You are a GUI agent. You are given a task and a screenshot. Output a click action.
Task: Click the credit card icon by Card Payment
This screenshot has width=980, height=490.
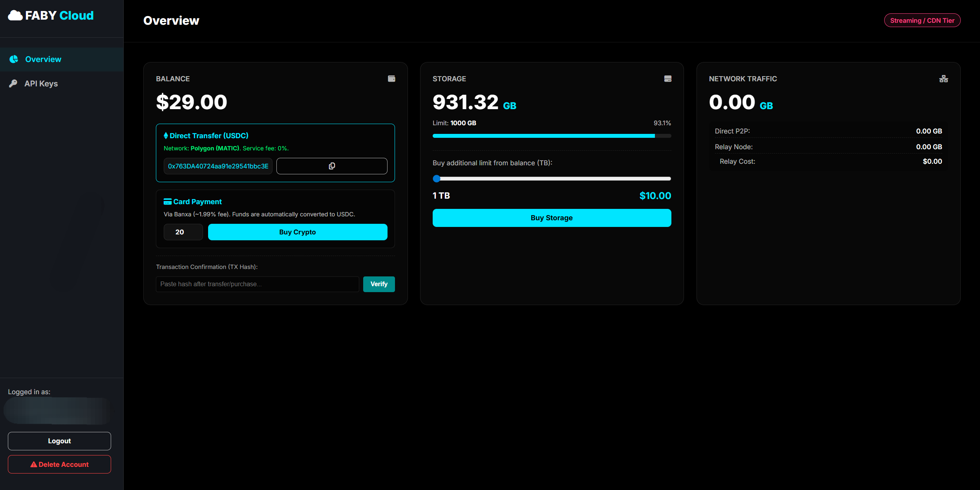(x=167, y=202)
